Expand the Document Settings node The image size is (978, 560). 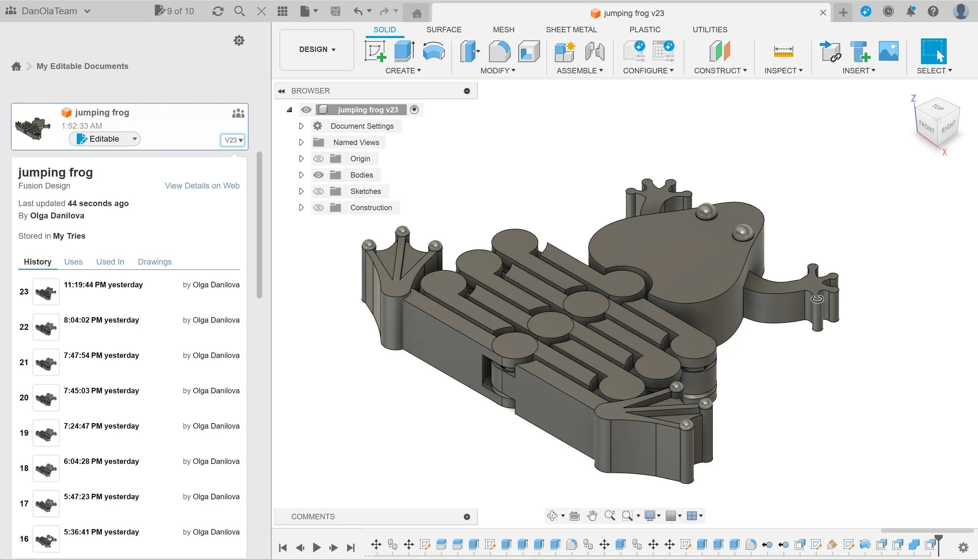point(301,126)
